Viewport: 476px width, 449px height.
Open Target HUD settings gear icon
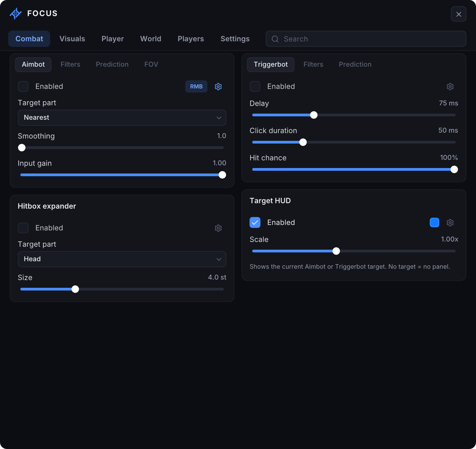click(450, 223)
